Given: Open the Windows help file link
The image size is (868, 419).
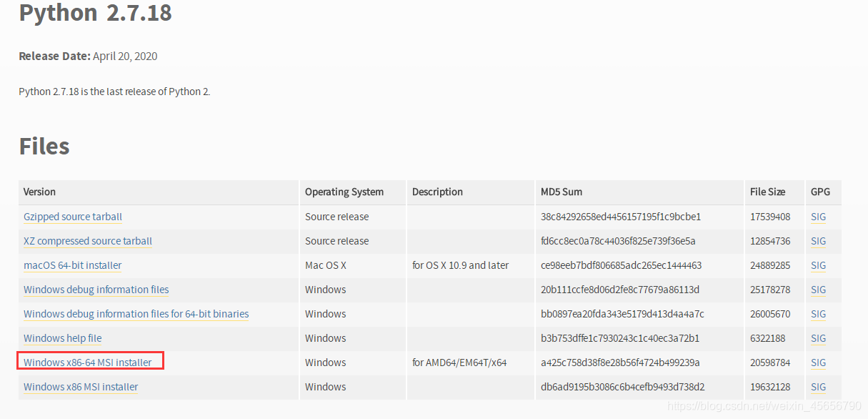Looking at the screenshot, I should coord(63,338).
